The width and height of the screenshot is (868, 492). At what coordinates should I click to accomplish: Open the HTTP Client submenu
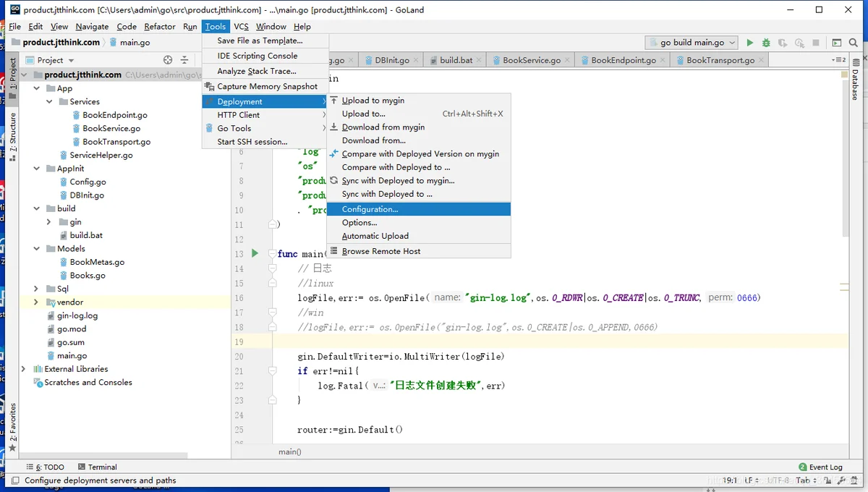coord(265,115)
